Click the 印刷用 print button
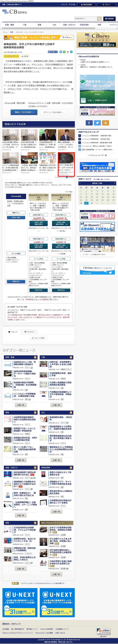Image resolution: width=118 pixels, height=644 pixels. pyautogui.click(x=25, y=56)
